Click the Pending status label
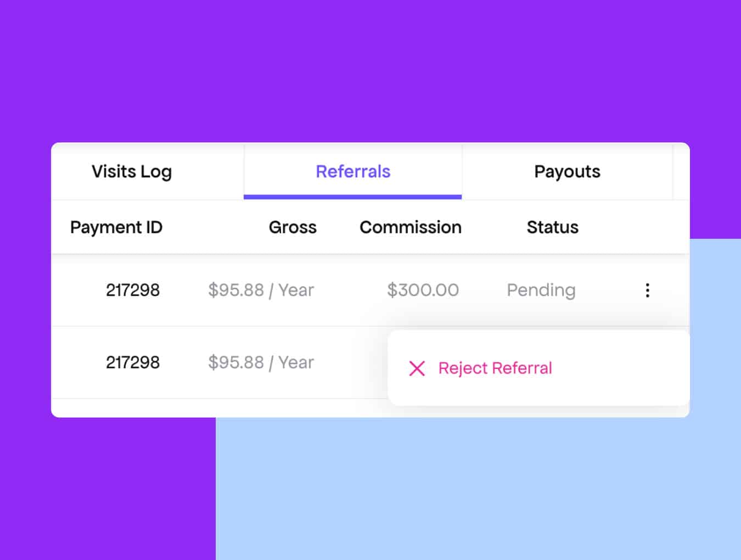741x560 pixels. pos(541,290)
